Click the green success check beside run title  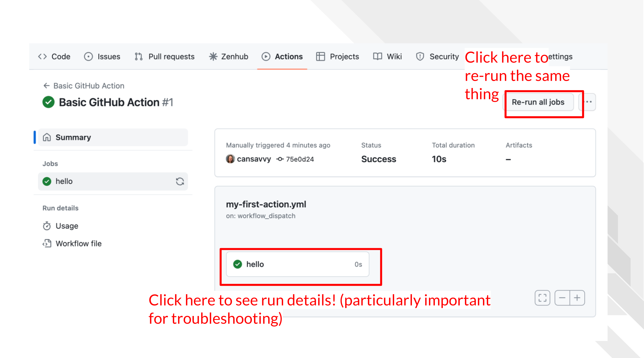coord(48,102)
